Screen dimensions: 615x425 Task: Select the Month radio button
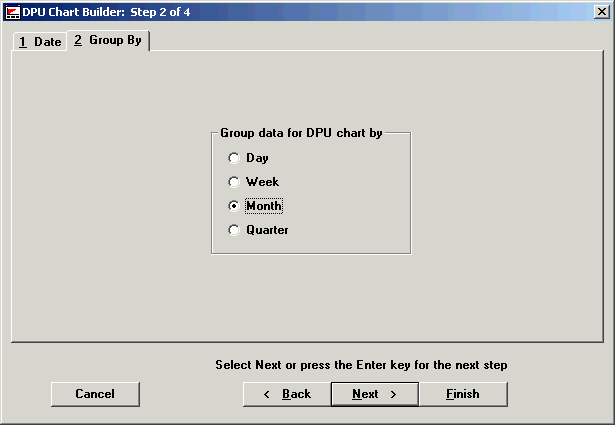[234, 206]
